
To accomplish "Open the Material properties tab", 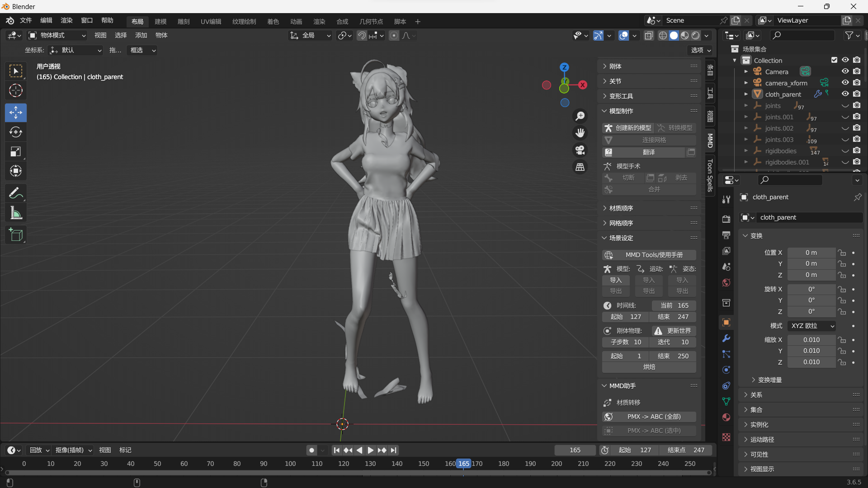I will pyautogui.click(x=726, y=417).
